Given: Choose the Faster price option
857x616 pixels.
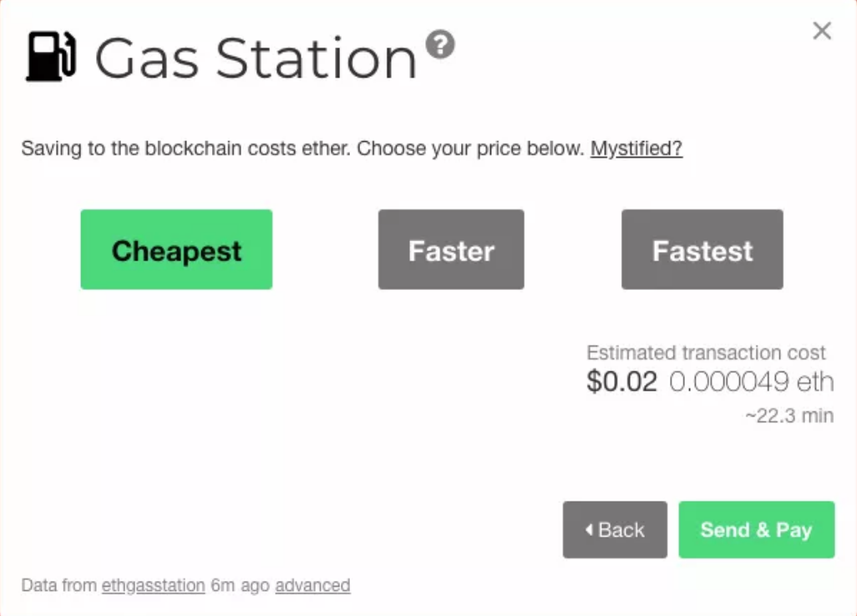Looking at the screenshot, I should coord(451,250).
